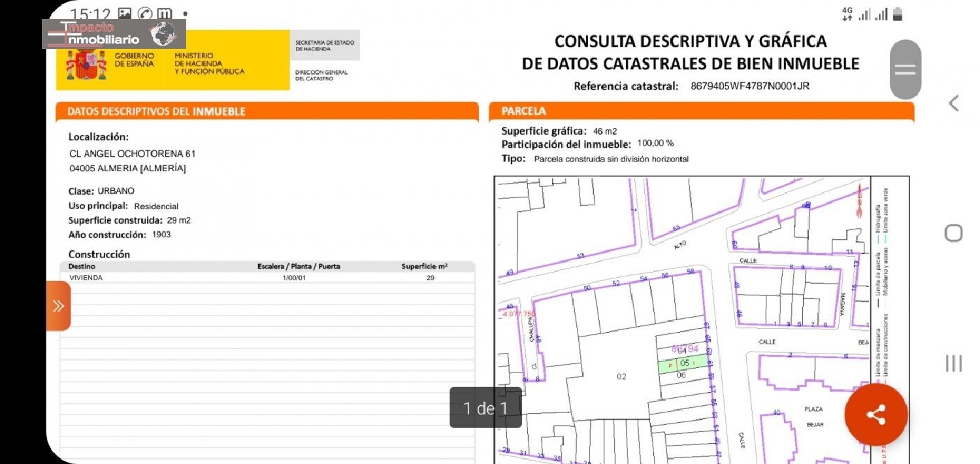Tap the Android home button

[x=954, y=233]
